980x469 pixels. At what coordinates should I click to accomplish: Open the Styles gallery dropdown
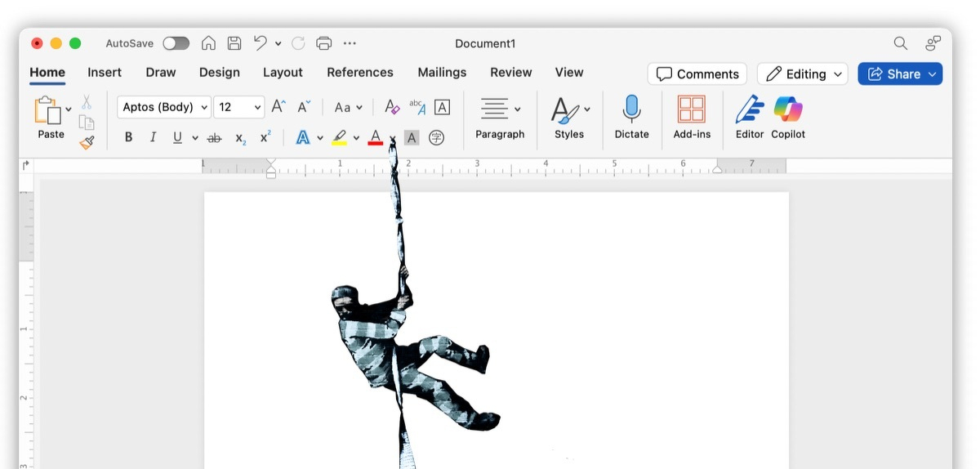569,117
